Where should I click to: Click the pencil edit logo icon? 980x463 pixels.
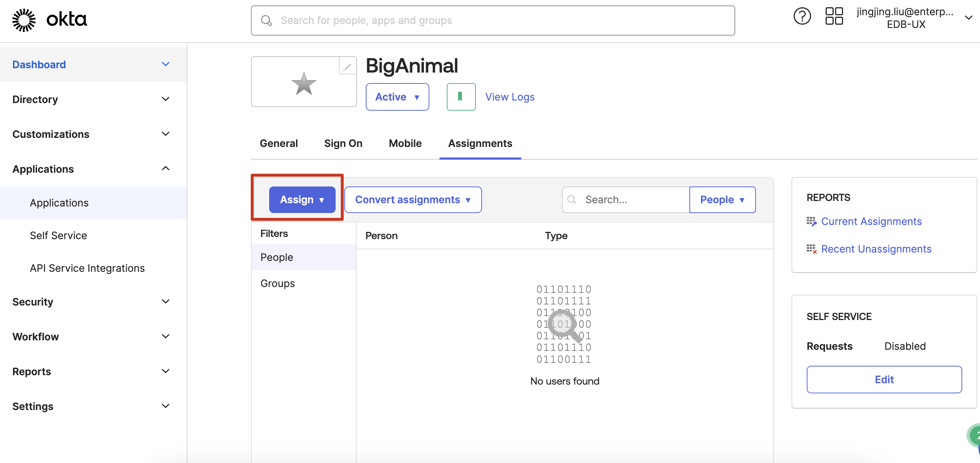click(x=347, y=67)
